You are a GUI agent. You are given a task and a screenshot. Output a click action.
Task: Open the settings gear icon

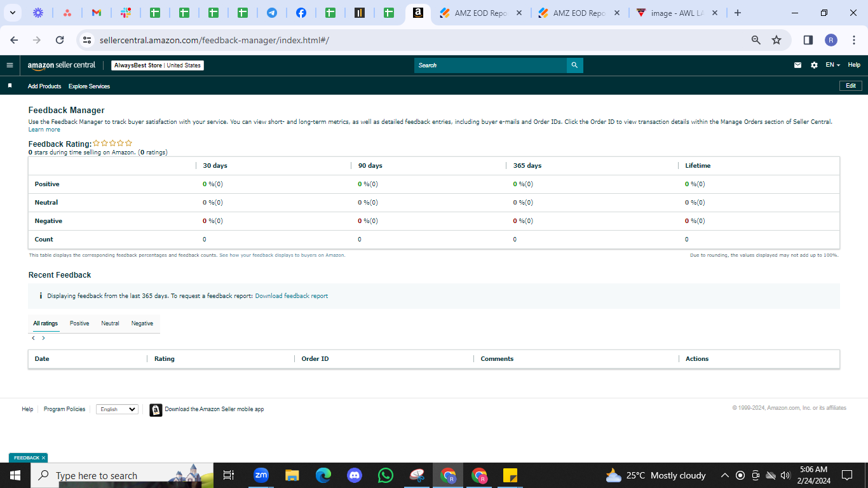coord(814,65)
